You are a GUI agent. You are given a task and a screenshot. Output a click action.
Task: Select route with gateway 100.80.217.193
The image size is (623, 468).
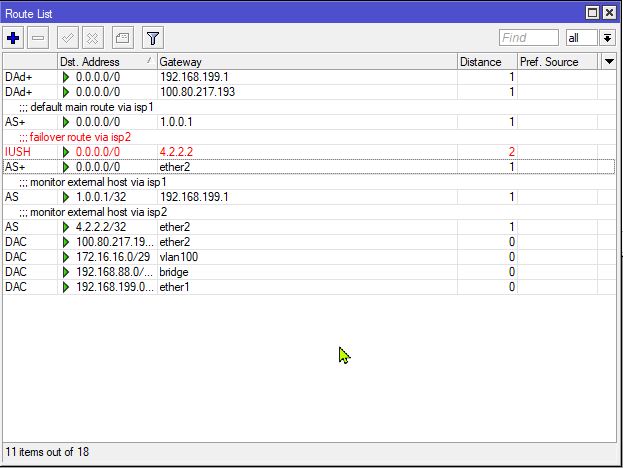[x=309, y=92]
